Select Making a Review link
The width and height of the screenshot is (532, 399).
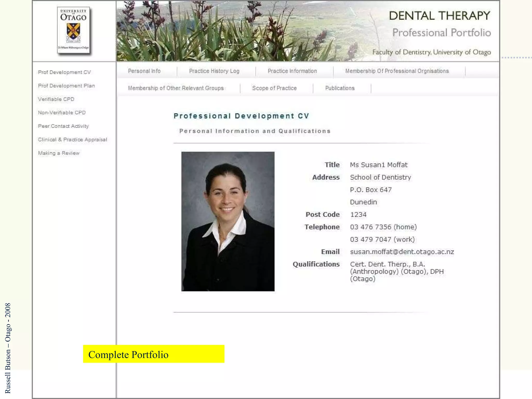pos(59,153)
